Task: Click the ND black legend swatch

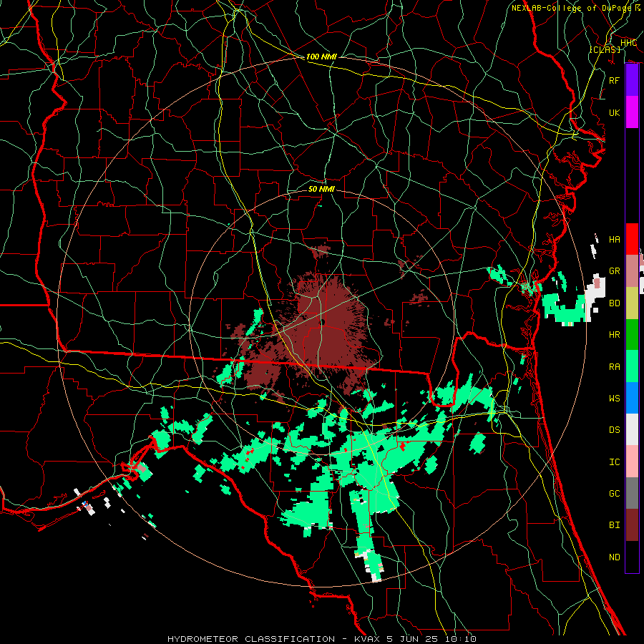Action: [x=632, y=557]
